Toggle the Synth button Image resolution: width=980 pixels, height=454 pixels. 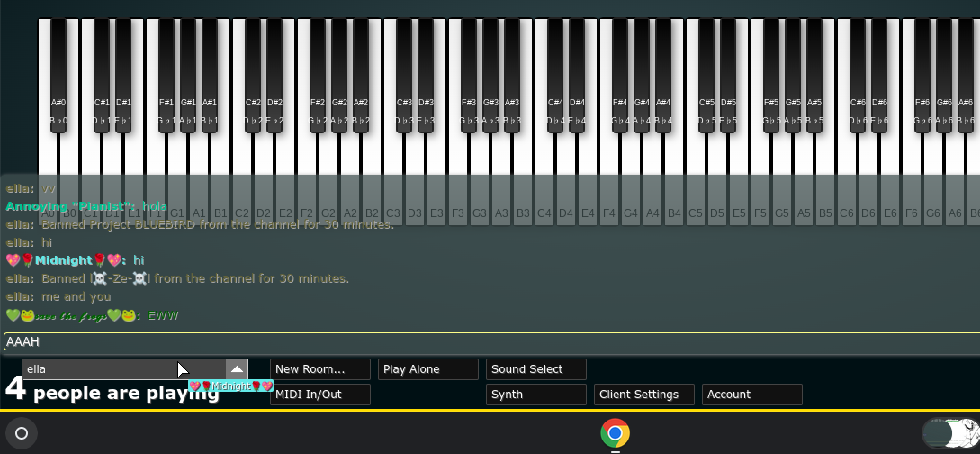pos(536,395)
